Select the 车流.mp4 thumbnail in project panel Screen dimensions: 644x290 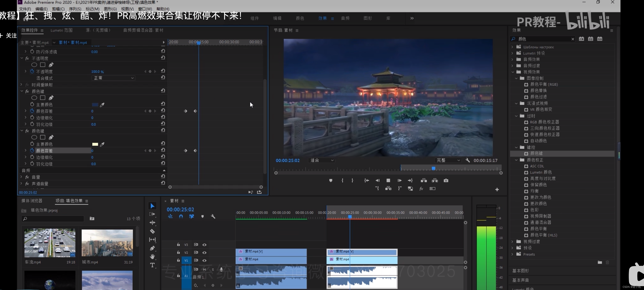coord(50,243)
